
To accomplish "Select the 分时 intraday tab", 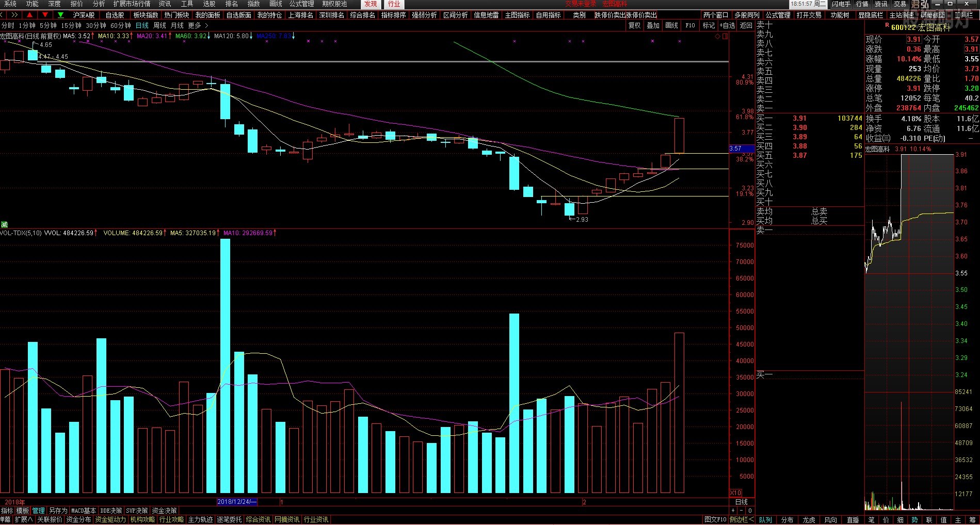I will (x=8, y=25).
